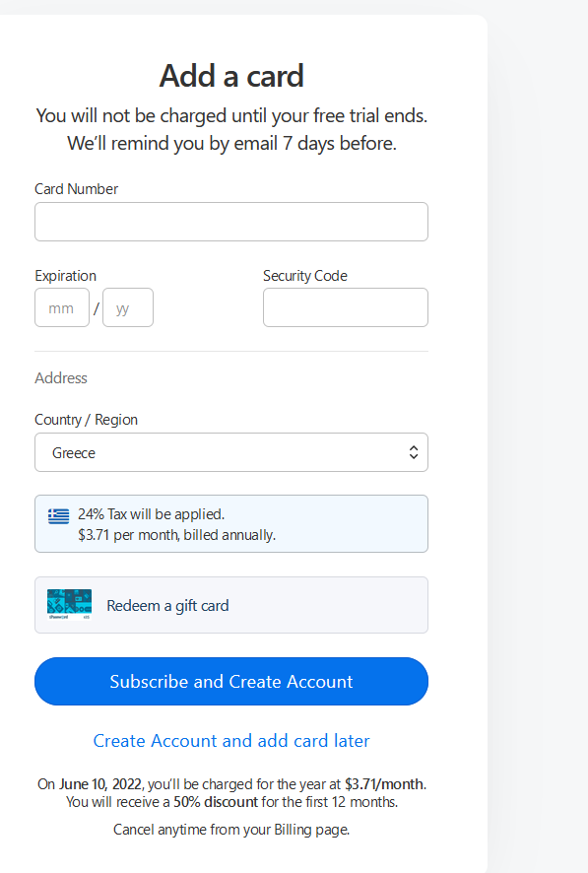The height and width of the screenshot is (873, 588).
Task: Click the up-down arrows on the country selector
Action: pyautogui.click(x=414, y=452)
